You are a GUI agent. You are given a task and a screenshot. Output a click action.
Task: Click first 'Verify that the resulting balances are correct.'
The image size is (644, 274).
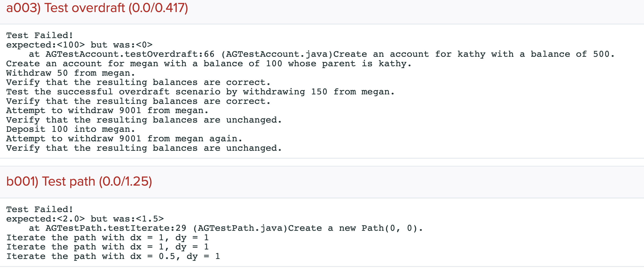(x=138, y=82)
